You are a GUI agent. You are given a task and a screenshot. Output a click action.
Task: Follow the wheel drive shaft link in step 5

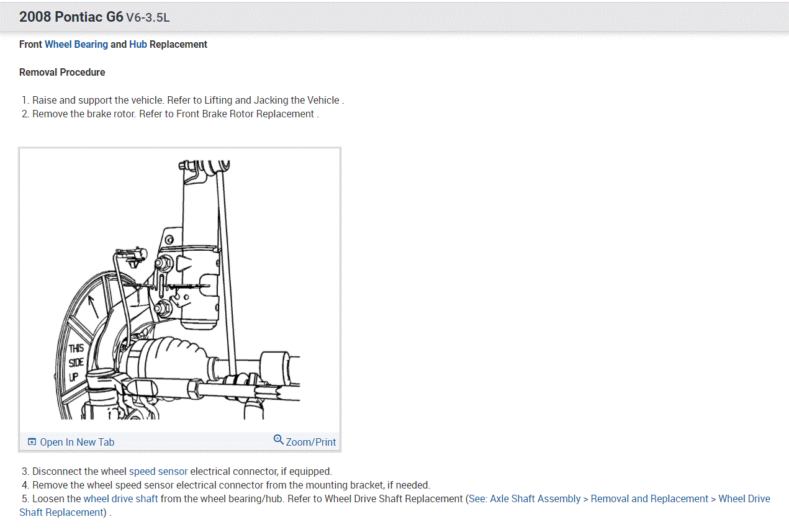[x=121, y=499]
